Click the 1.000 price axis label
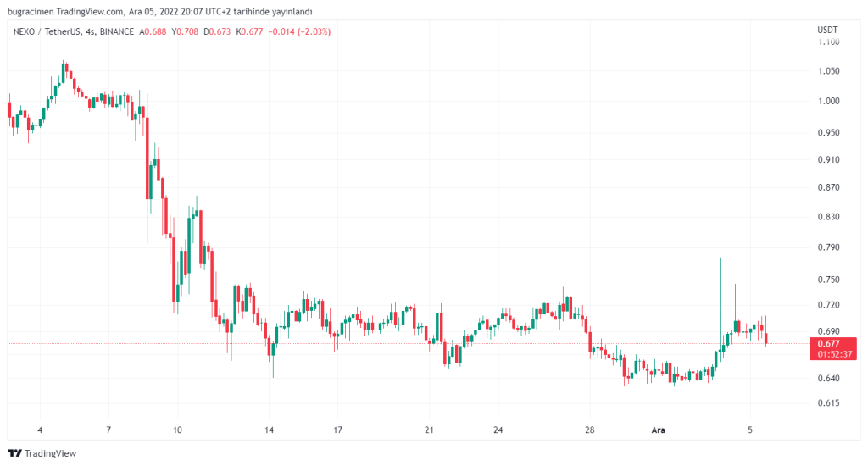Screen dimensions: 868x466 [x=828, y=102]
